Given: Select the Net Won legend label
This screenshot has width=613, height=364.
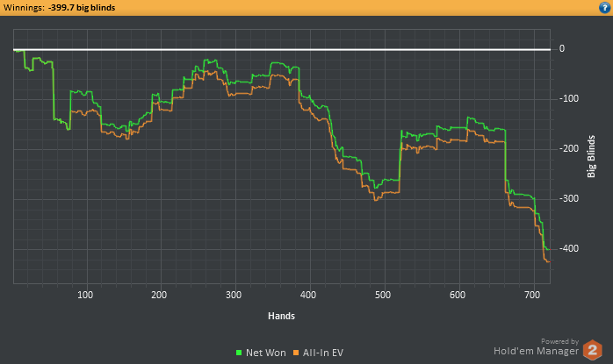Looking at the screenshot, I should coord(266,353).
